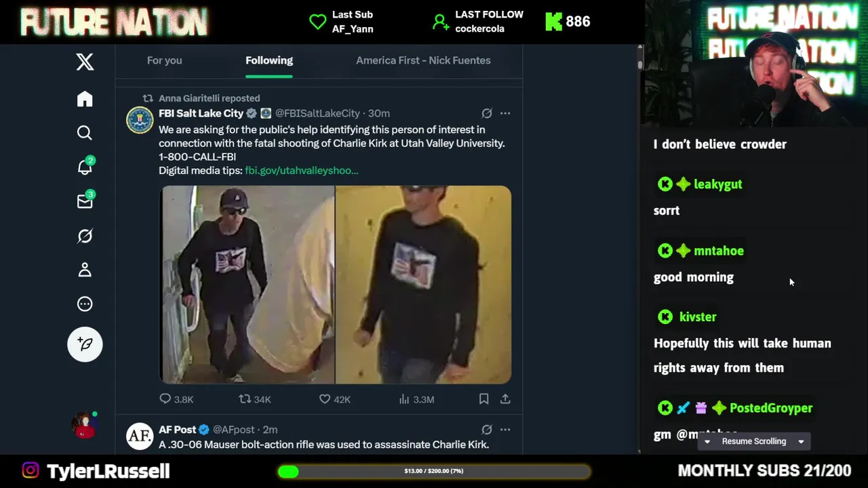Open America First - Nick Fuentes tab

(x=423, y=60)
